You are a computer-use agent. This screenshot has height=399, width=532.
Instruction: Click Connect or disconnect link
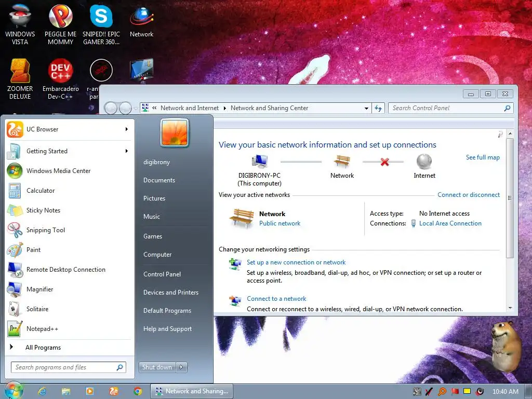(x=468, y=195)
